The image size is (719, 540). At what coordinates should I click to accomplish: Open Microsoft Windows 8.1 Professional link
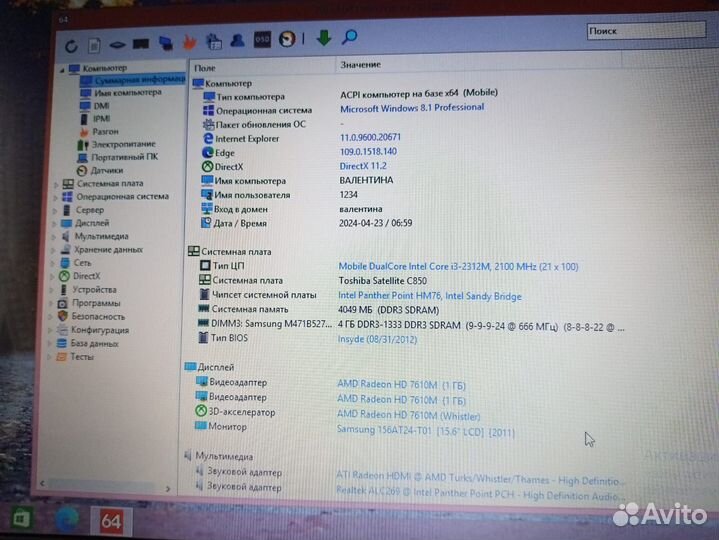pos(412,108)
